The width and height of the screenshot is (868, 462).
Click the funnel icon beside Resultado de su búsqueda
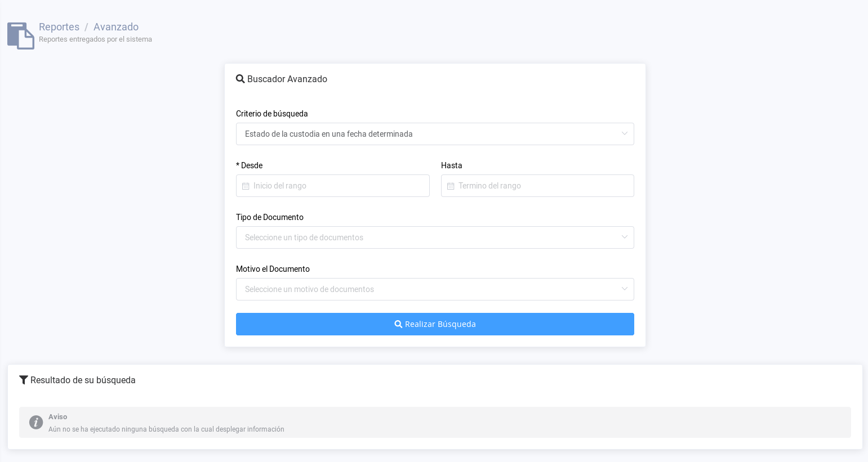tap(24, 380)
